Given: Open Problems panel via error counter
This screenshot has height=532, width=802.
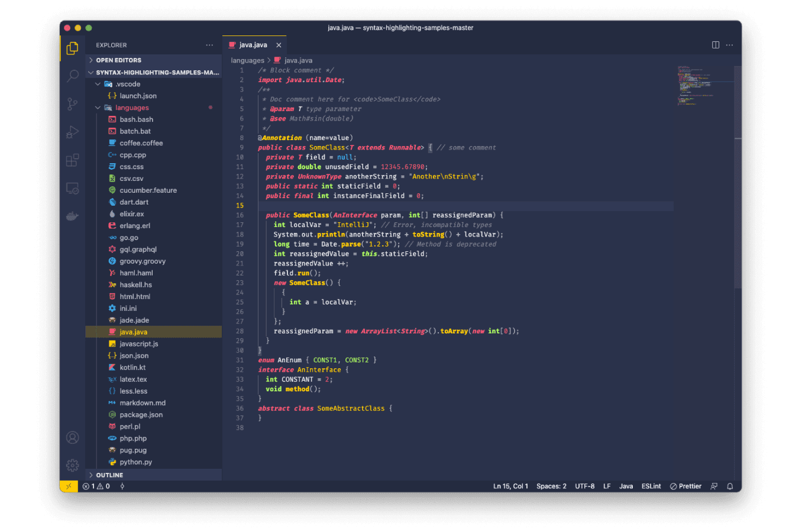Looking at the screenshot, I should [96, 486].
